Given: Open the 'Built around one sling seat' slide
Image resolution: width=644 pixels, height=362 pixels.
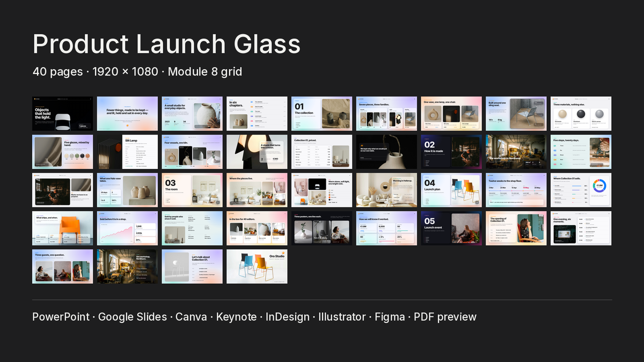Looking at the screenshot, I should coord(516,114).
